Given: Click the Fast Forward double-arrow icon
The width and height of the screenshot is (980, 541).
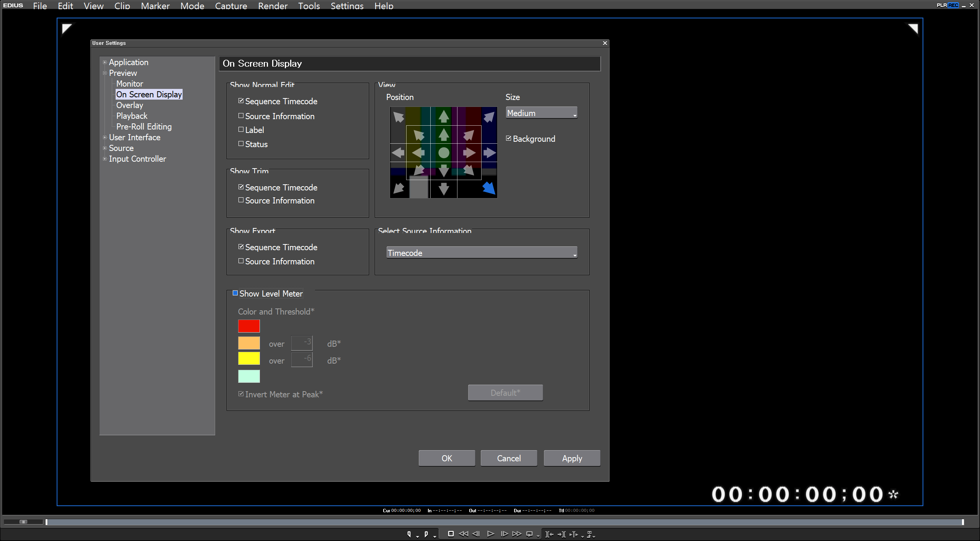Looking at the screenshot, I should [x=517, y=534].
